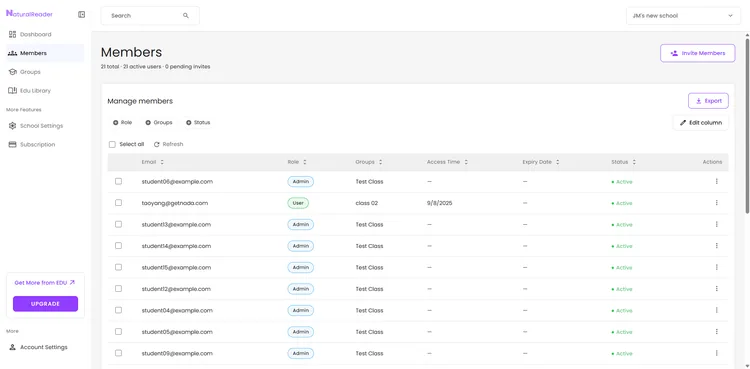Add a Groups filter

click(159, 123)
